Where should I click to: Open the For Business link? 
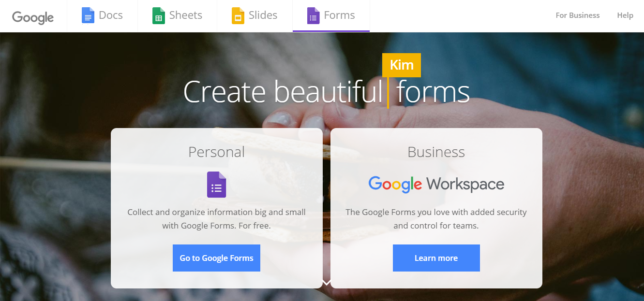tap(577, 15)
